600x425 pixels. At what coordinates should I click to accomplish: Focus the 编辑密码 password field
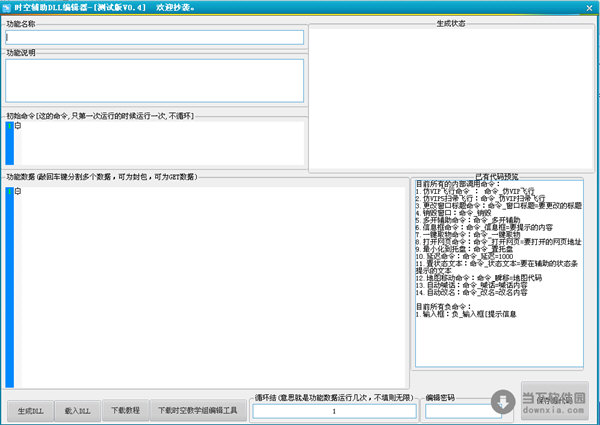point(463,410)
